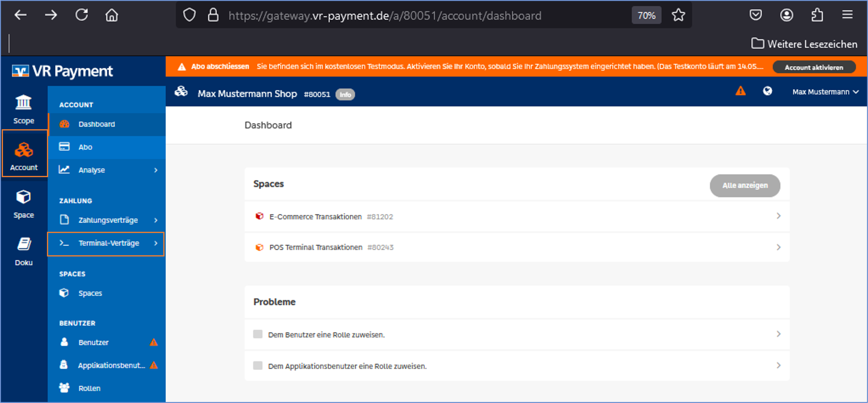Screen dimensions: 868x403
Task: Select the Account section icon
Action: pyautogui.click(x=24, y=154)
